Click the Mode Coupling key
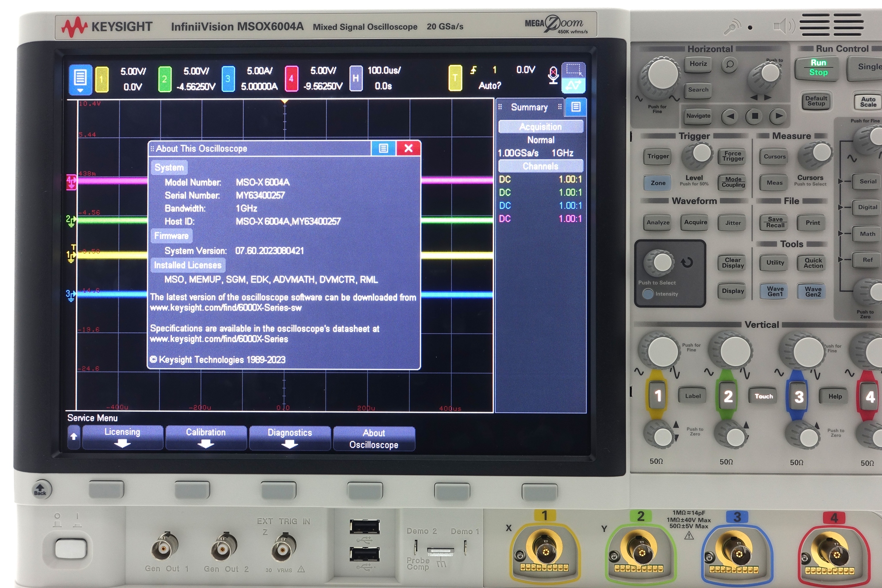882x588 pixels. [x=733, y=183]
